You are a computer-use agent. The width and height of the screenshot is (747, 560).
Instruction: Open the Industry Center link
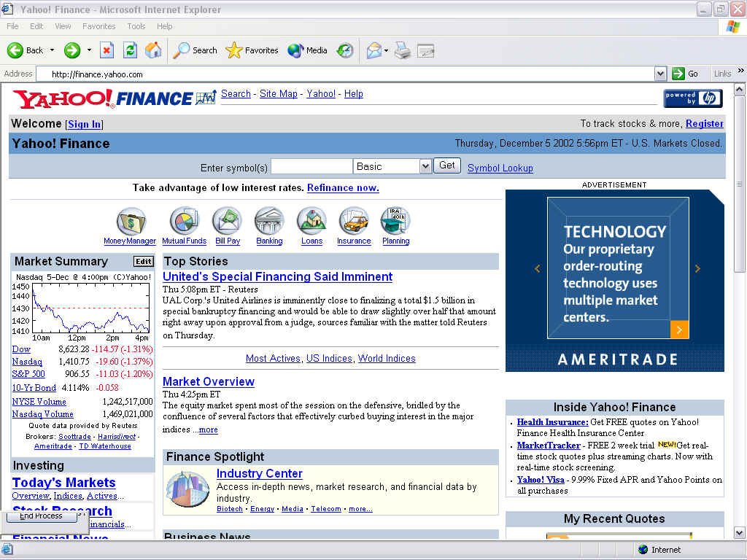click(x=260, y=473)
